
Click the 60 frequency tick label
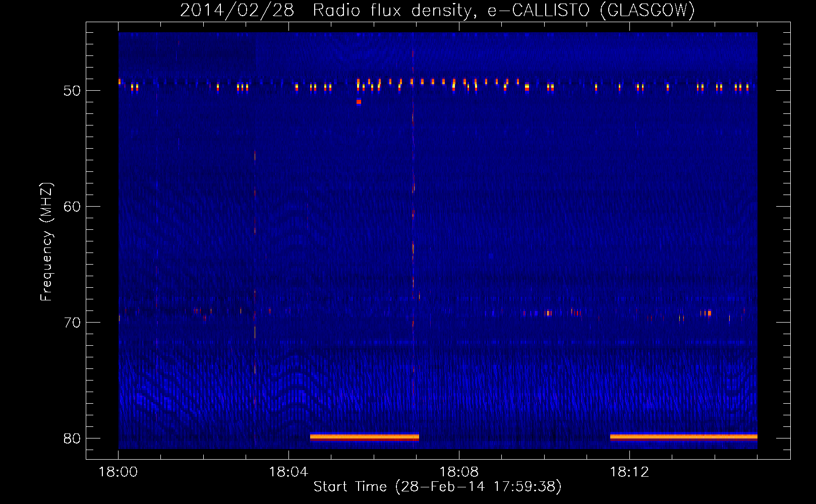coord(72,207)
